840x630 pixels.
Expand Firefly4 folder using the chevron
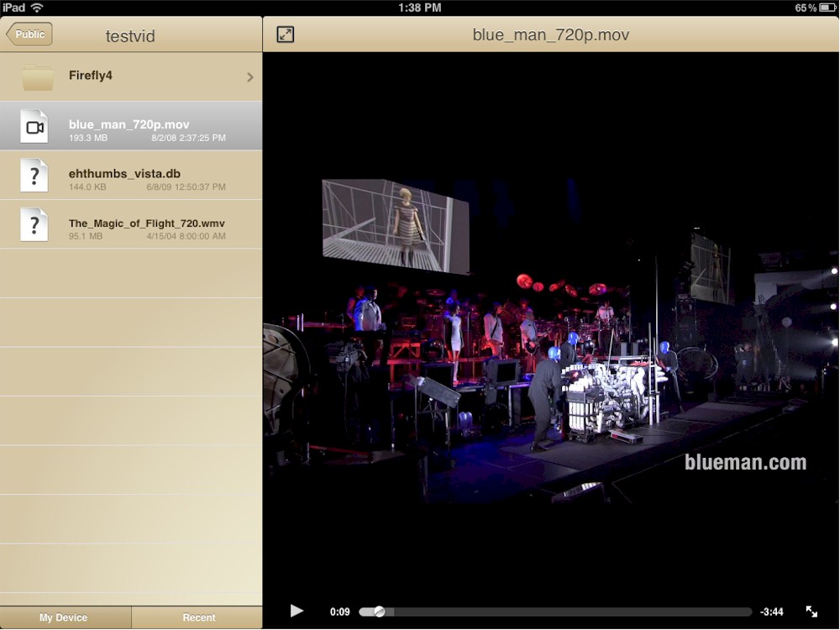[x=250, y=77]
